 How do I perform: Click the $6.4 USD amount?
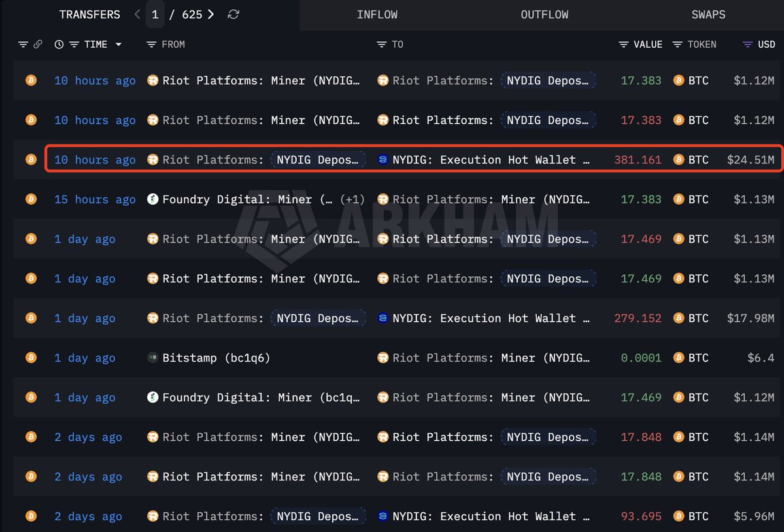(760, 357)
